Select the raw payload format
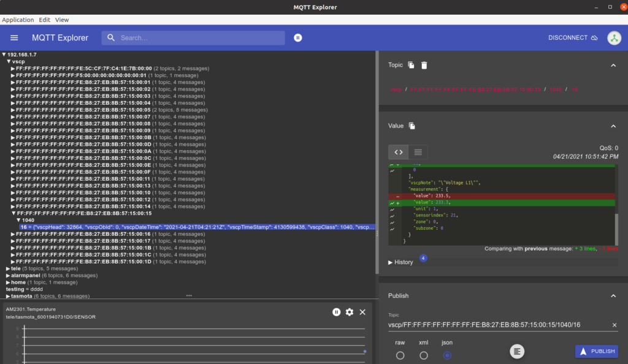The width and height of the screenshot is (628, 364). point(400,355)
